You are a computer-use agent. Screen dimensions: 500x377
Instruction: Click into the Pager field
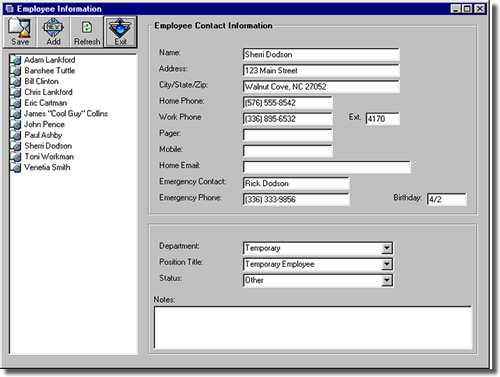click(288, 135)
